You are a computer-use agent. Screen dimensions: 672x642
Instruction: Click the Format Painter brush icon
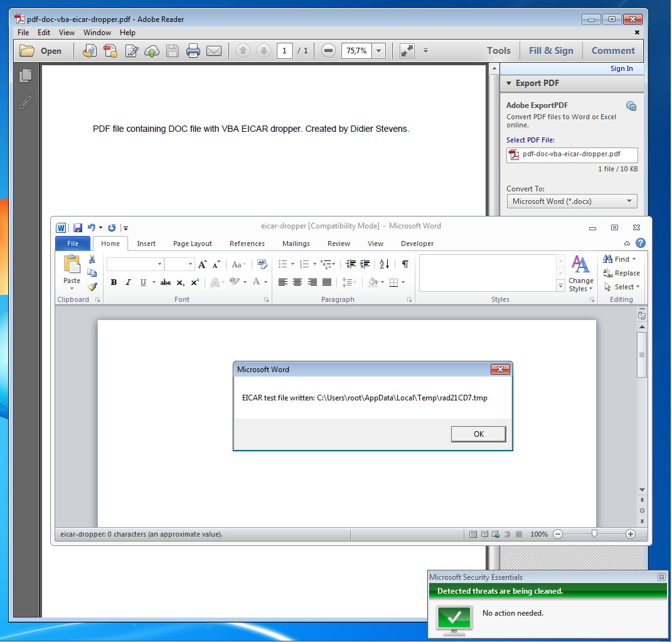(x=92, y=287)
